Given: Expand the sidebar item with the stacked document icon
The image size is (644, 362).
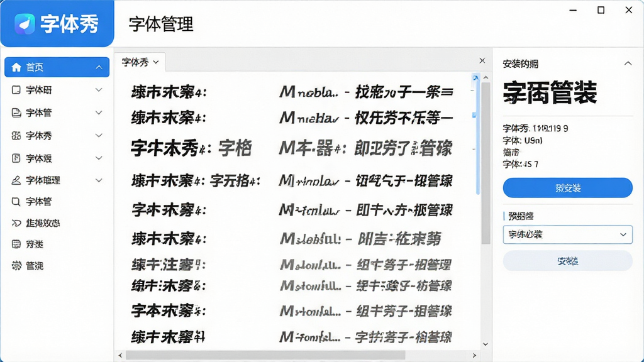Looking at the screenshot, I should 99,112.
